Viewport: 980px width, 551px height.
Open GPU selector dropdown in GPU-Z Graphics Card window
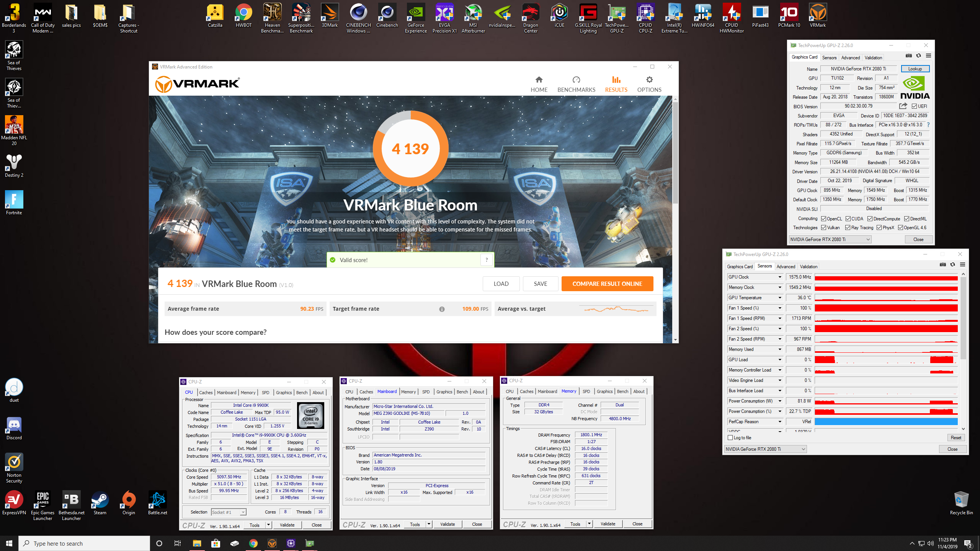click(x=830, y=240)
